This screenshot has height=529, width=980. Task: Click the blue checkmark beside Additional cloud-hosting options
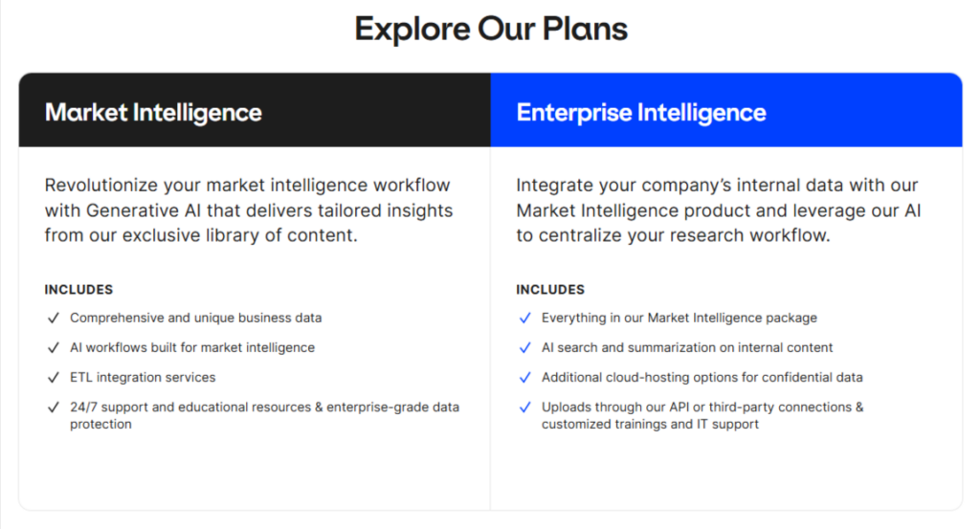click(x=523, y=377)
